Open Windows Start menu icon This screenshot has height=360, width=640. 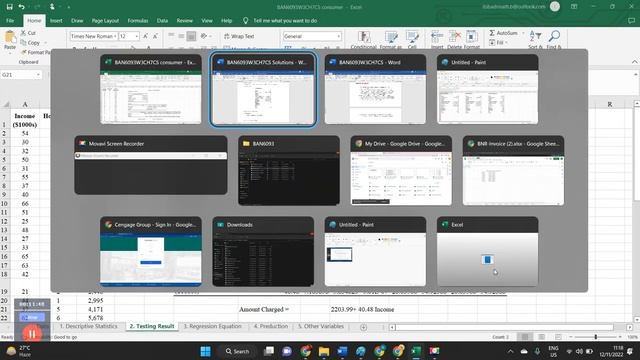point(205,351)
